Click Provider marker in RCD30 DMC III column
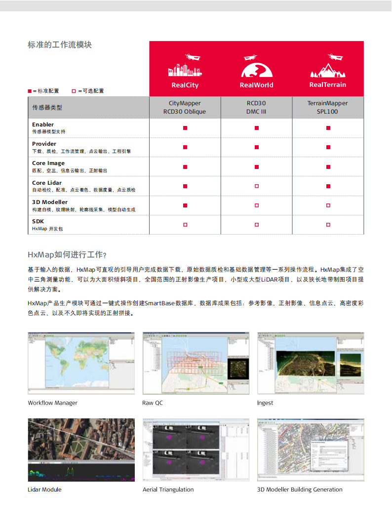 click(257, 147)
